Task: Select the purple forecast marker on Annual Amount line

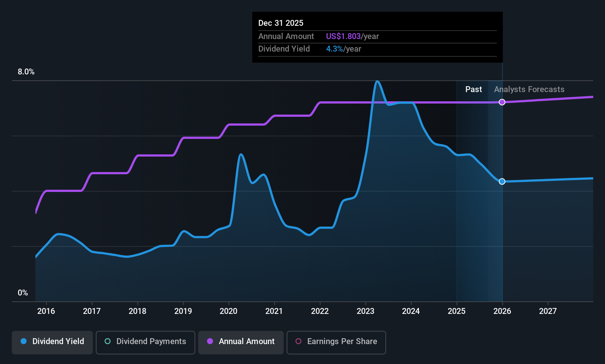Action: click(x=502, y=102)
